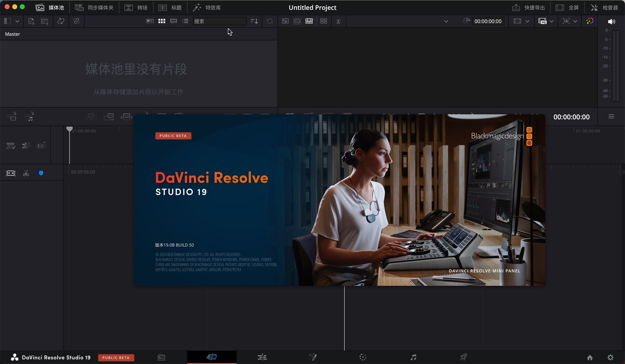The height and width of the screenshot is (364, 625).
Task: Switch to the Fusion page icon
Action: pos(312,357)
